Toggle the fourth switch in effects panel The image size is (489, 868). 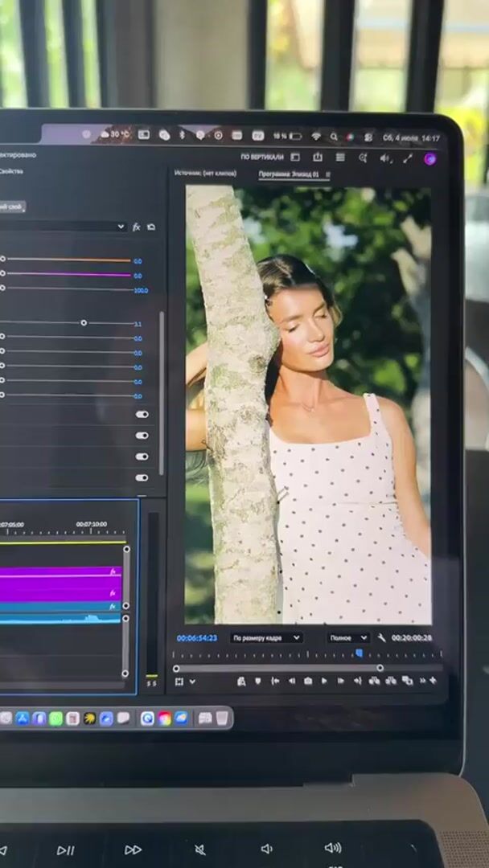click(142, 477)
